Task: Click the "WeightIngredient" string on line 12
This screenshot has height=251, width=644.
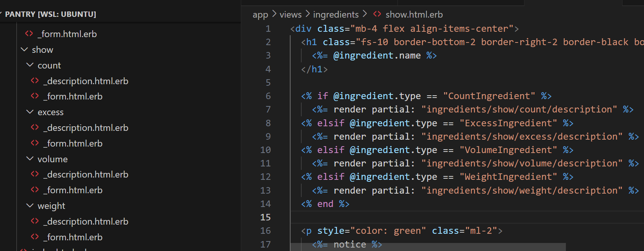Action: coord(508,177)
